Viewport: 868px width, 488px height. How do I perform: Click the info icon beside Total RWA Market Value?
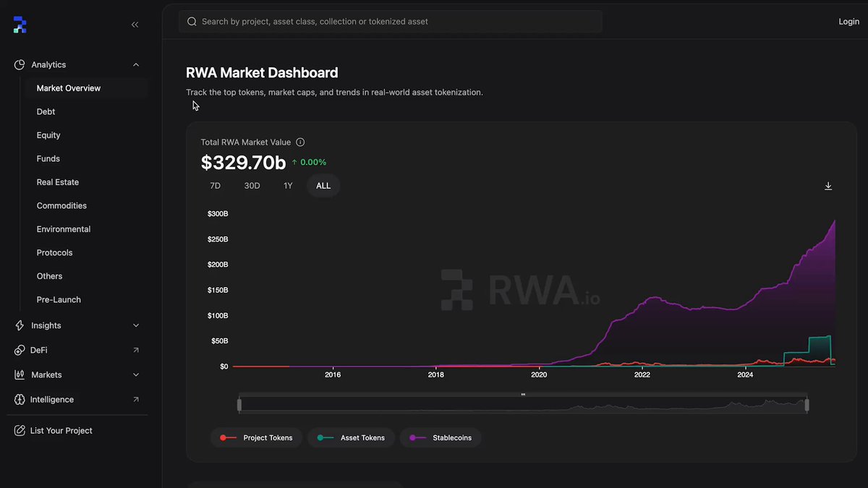[300, 142]
